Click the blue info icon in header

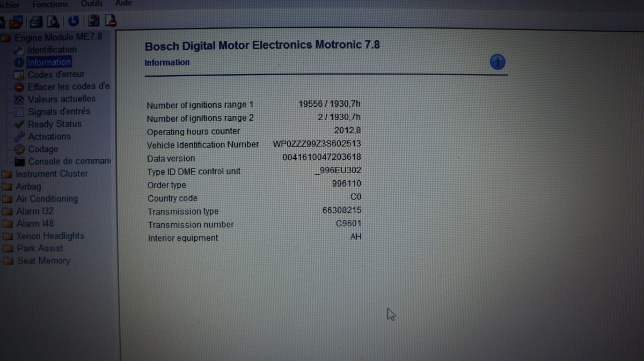point(497,62)
